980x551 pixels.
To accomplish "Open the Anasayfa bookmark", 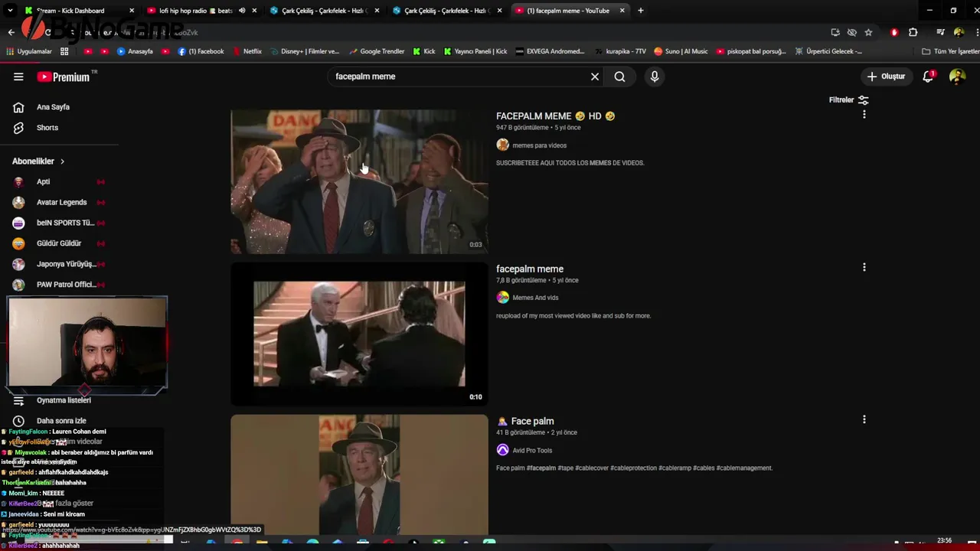I will 135,51.
